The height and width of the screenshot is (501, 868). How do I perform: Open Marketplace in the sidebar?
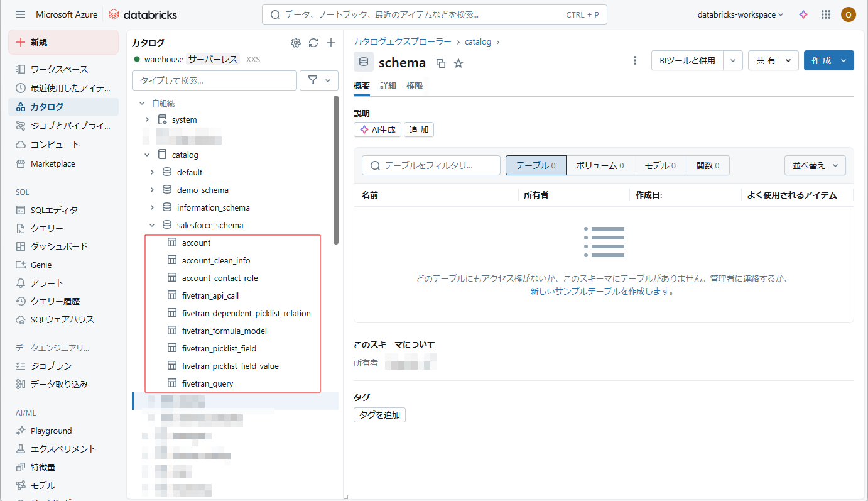(63, 163)
